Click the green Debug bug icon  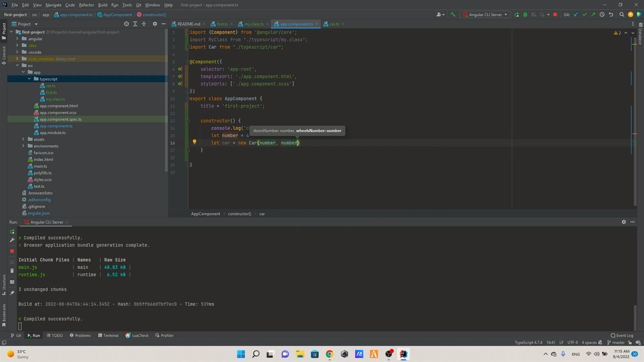click(525, 15)
